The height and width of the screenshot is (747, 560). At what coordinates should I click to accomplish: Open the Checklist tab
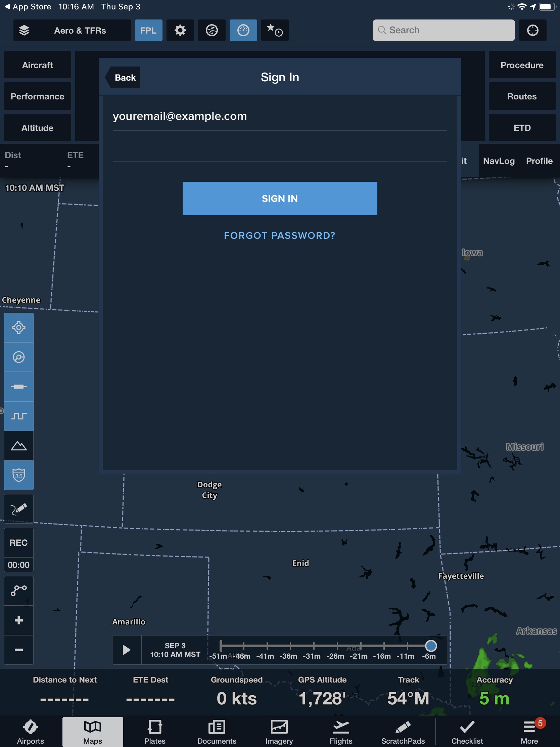[x=467, y=732]
